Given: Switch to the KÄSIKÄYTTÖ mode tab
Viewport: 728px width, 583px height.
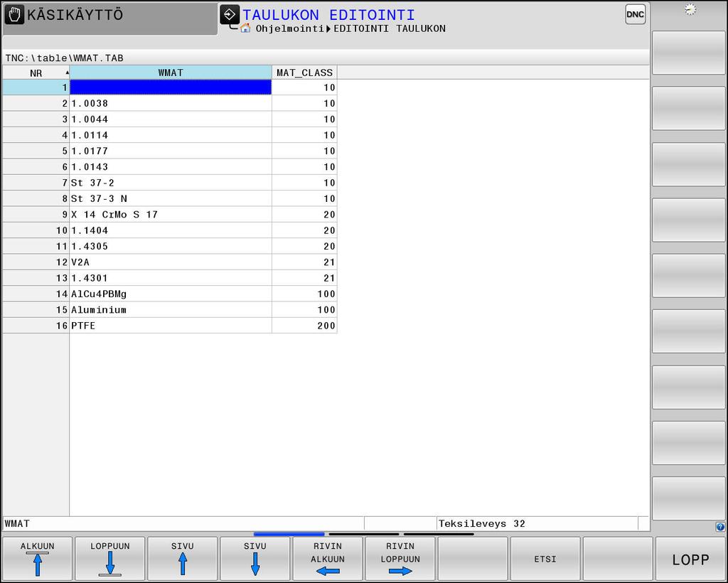Looking at the screenshot, I should [x=109, y=18].
